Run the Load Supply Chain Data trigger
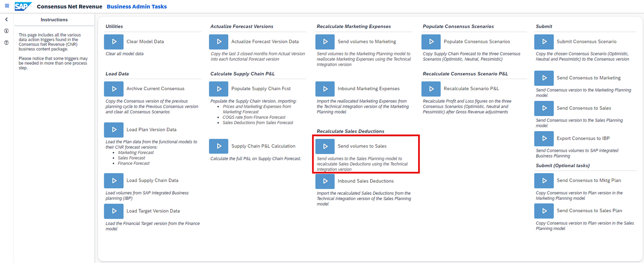This screenshot has width=644, height=263. point(114,181)
